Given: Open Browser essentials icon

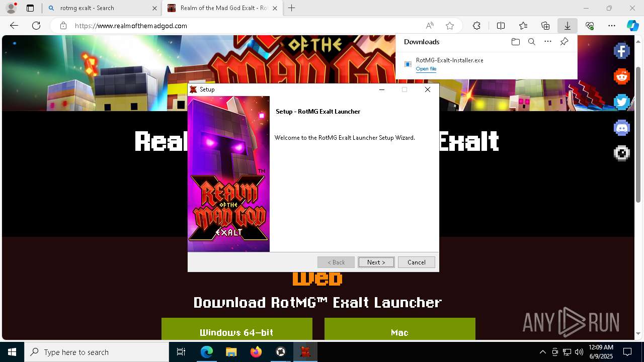Looking at the screenshot, I should [590, 26].
